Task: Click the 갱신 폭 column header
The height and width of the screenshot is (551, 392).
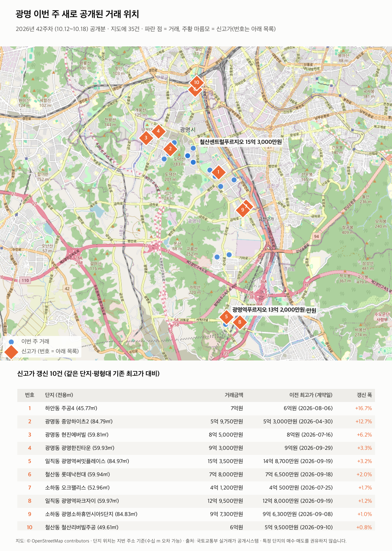Action: [364, 395]
